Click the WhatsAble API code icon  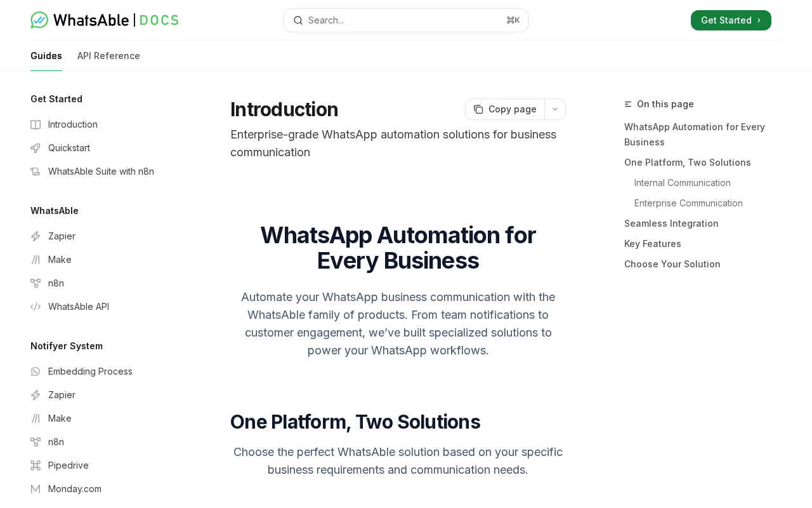pos(36,307)
